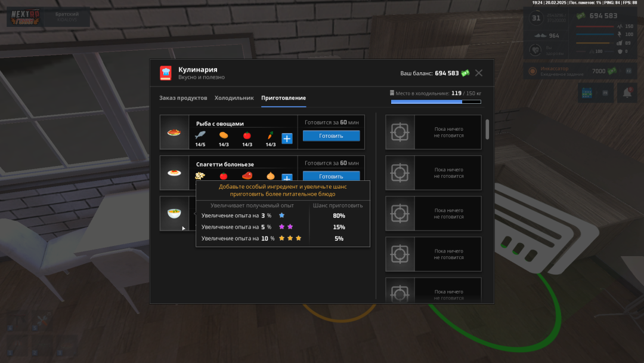Click the meat ingredient in Спагетти болоньезе

coord(247,176)
